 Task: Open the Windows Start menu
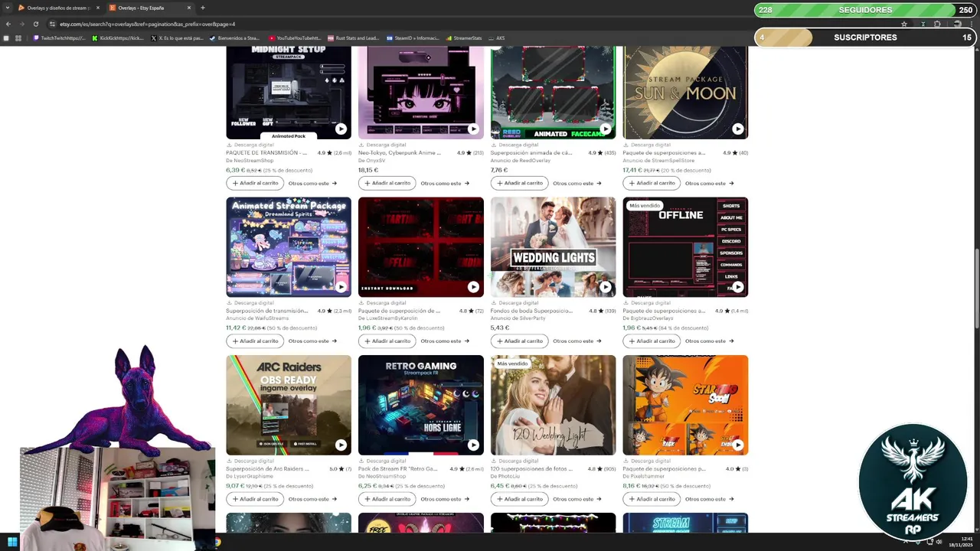coord(12,542)
